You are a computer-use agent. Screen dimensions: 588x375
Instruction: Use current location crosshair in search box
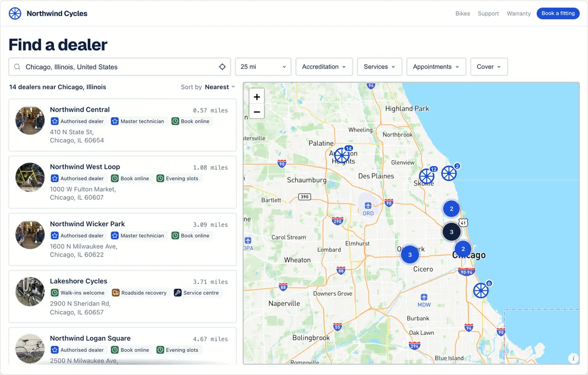222,67
